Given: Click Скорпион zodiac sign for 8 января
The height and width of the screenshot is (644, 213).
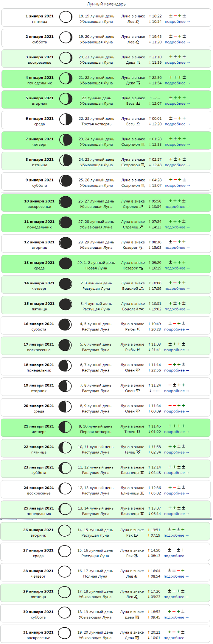Looking at the screenshot, I should coord(133,165).
